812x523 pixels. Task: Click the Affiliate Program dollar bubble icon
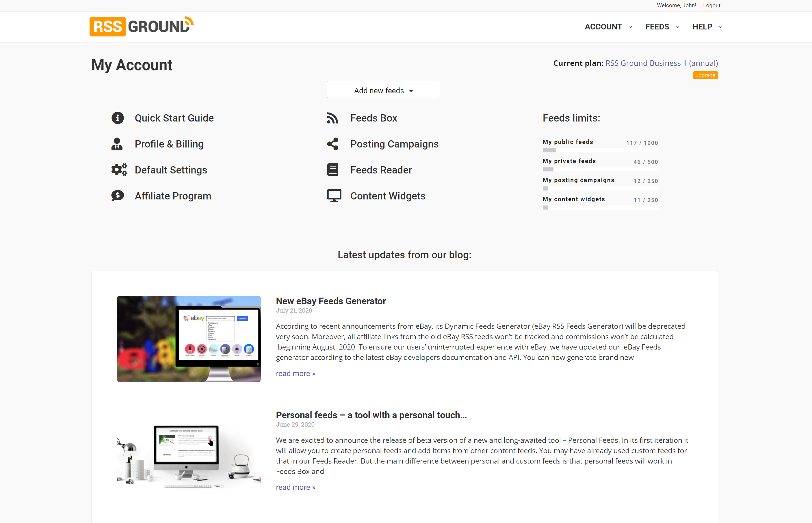coord(118,196)
